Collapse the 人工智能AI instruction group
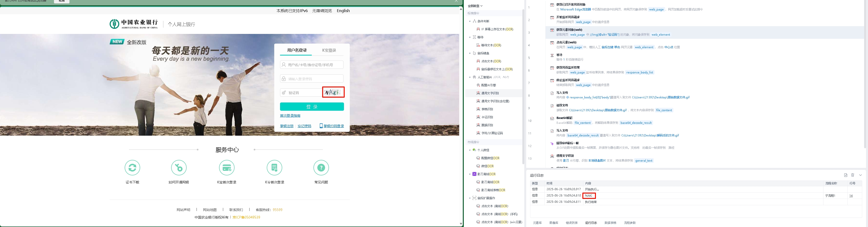This screenshot has height=227, width=868. tap(470, 77)
